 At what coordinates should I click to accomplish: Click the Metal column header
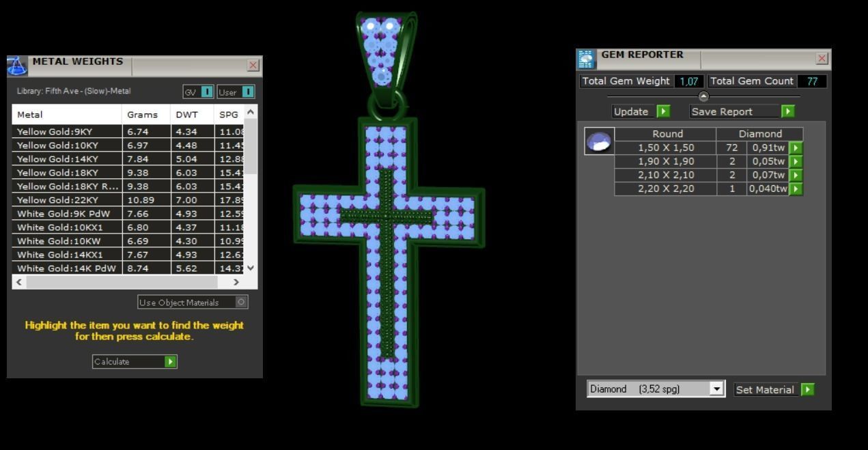coord(67,115)
